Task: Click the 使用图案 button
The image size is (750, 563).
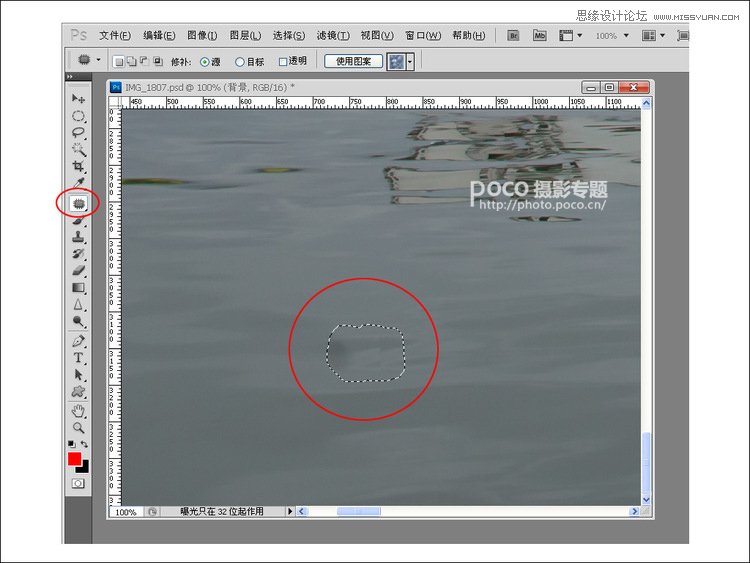Action: pos(353,61)
